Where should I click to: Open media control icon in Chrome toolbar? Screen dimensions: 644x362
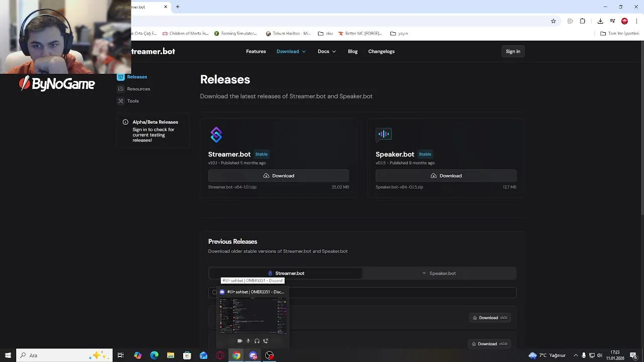(612, 21)
